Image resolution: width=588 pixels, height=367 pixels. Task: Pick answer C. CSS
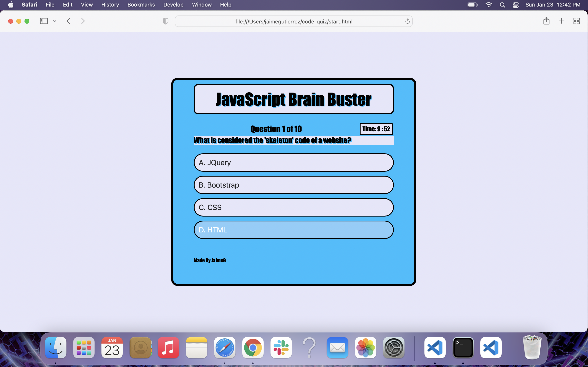click(x=294, y=207)
